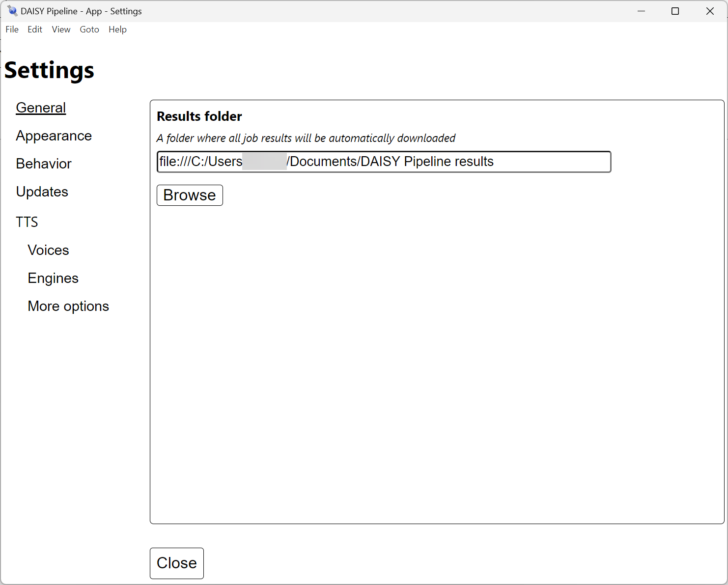
Task: Go to Behavior settings
Action: tap(44, 164)
